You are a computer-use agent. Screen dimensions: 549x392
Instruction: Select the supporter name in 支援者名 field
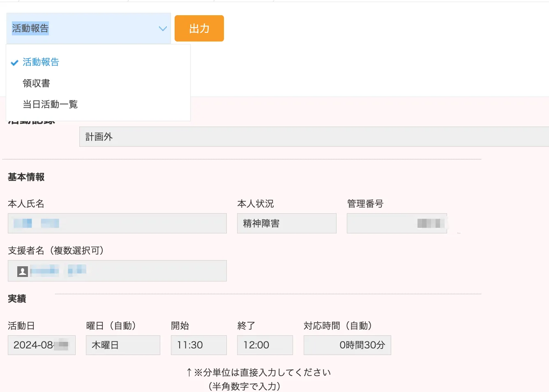(x=58, y=270)
